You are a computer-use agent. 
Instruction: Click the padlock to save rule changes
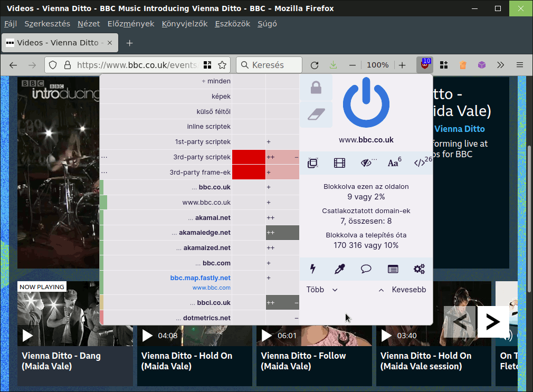click(x=316, y=88)
